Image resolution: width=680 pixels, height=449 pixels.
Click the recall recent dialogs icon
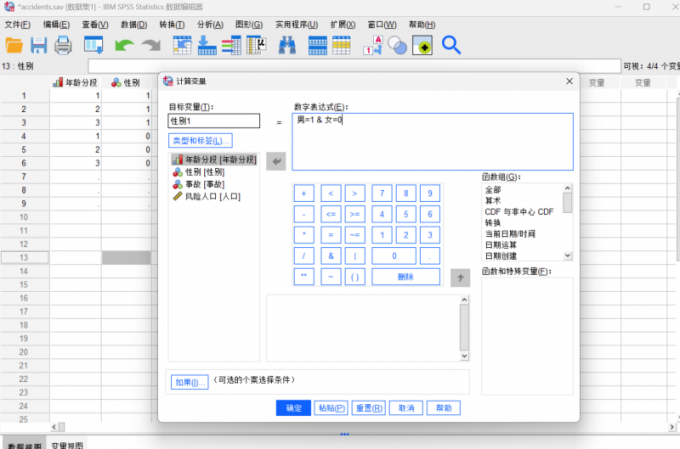tap(94, 45)
